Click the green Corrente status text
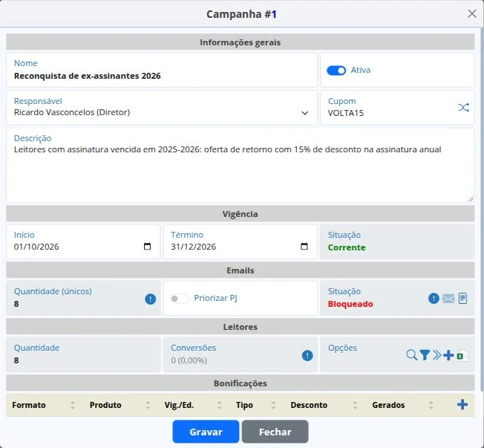This screenshot has width=484, height=448. [347, 247]
